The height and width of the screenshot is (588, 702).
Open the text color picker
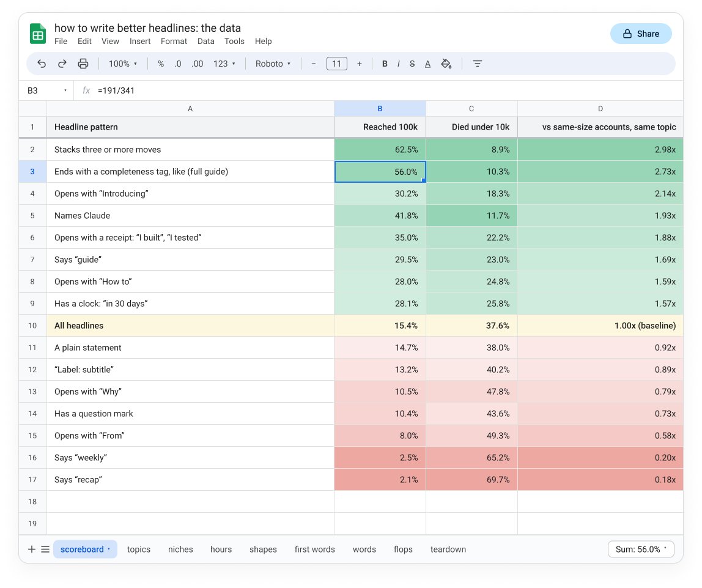427,64
